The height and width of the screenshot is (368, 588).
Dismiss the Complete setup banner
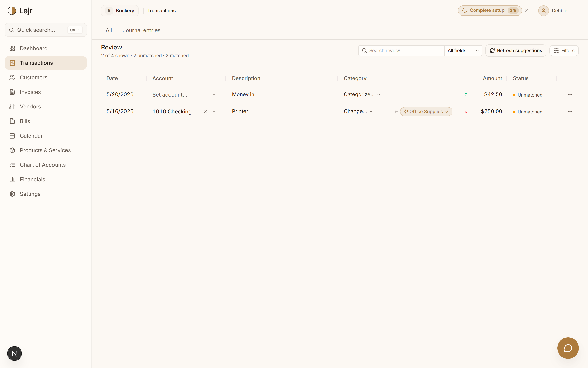[x=527, y=11]
